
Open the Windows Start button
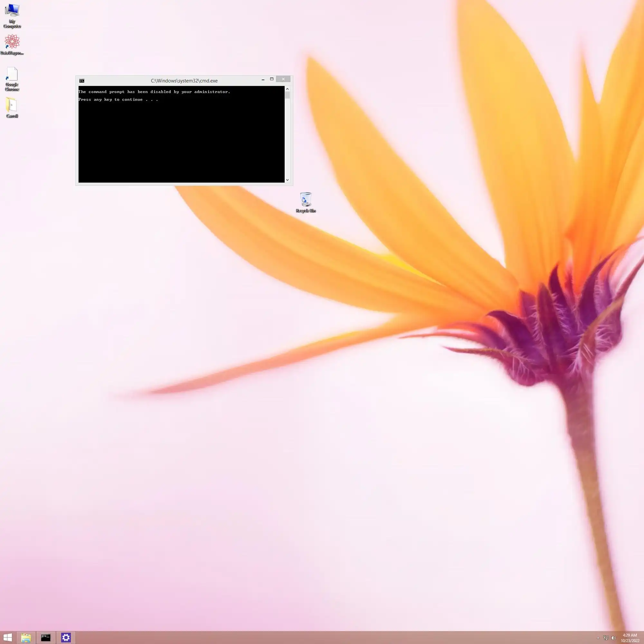pyautogui.click(x=8, y=637)
